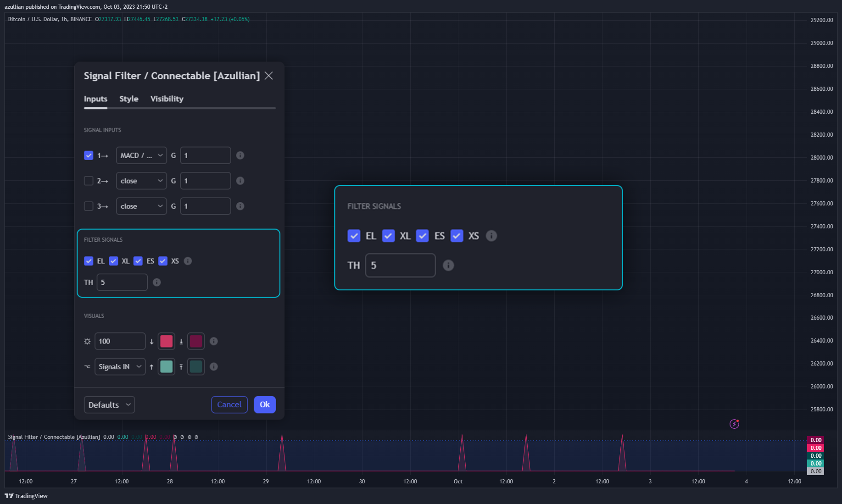Image resolution: width=842 pixels, height=504 pixels.
Task: Open the close source dropdown for input 3
Action: click(x=141, y=206)
